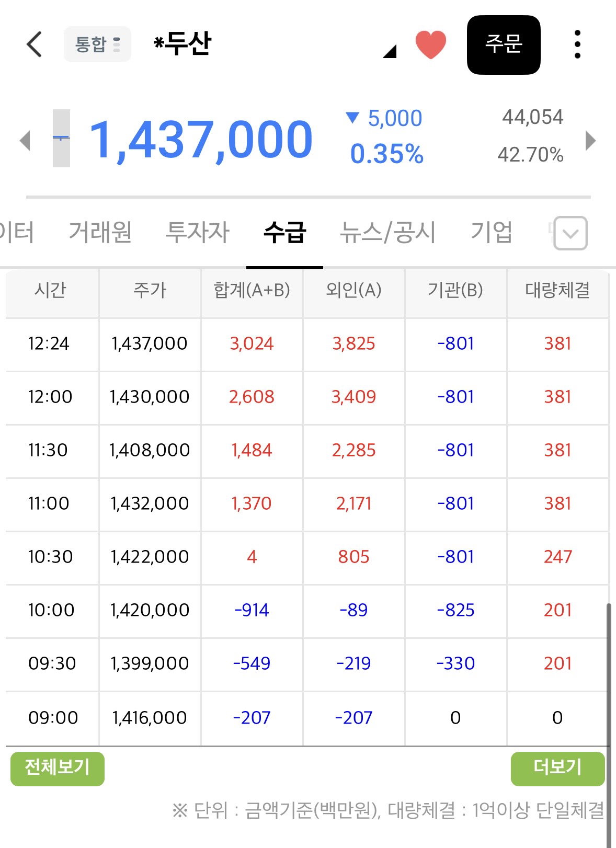
Task: Open the three-dot more options menu
Action: pos(577,44)
